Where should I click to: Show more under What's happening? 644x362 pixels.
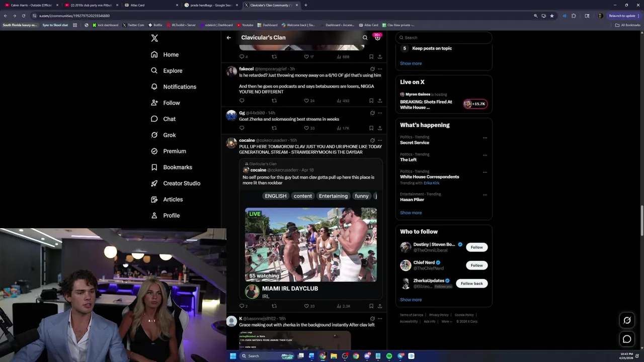click(x=411, y=213)
